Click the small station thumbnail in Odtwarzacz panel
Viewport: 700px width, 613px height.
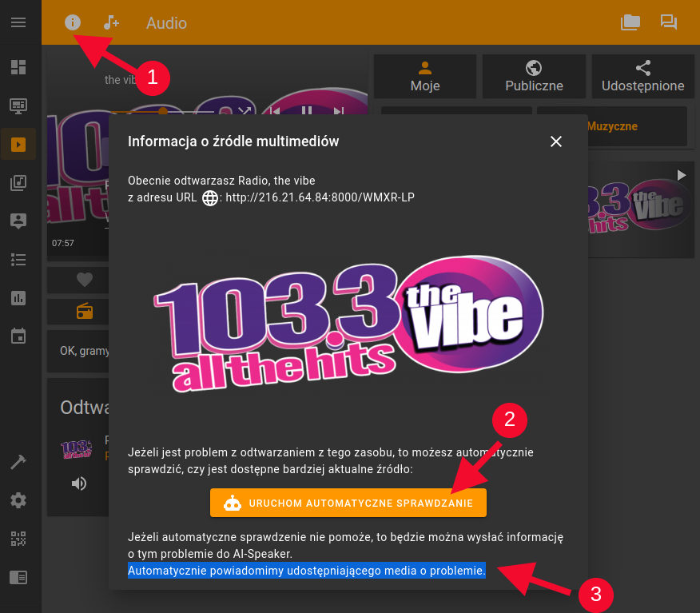(77, 449)
